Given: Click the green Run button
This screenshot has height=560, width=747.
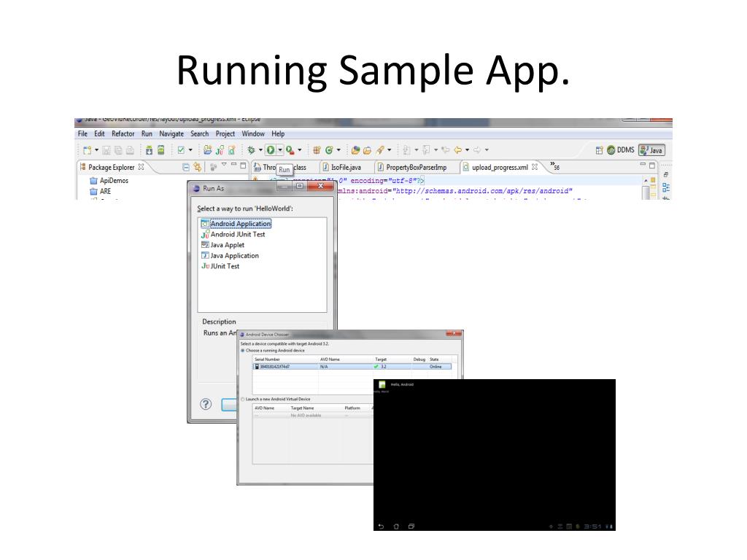Looking at the screenshot, I should tap(271, 150).
